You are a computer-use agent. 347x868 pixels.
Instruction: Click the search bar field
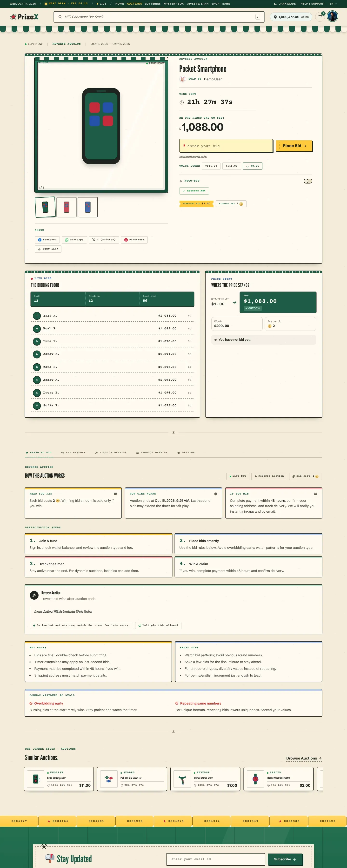coord(159,17)
